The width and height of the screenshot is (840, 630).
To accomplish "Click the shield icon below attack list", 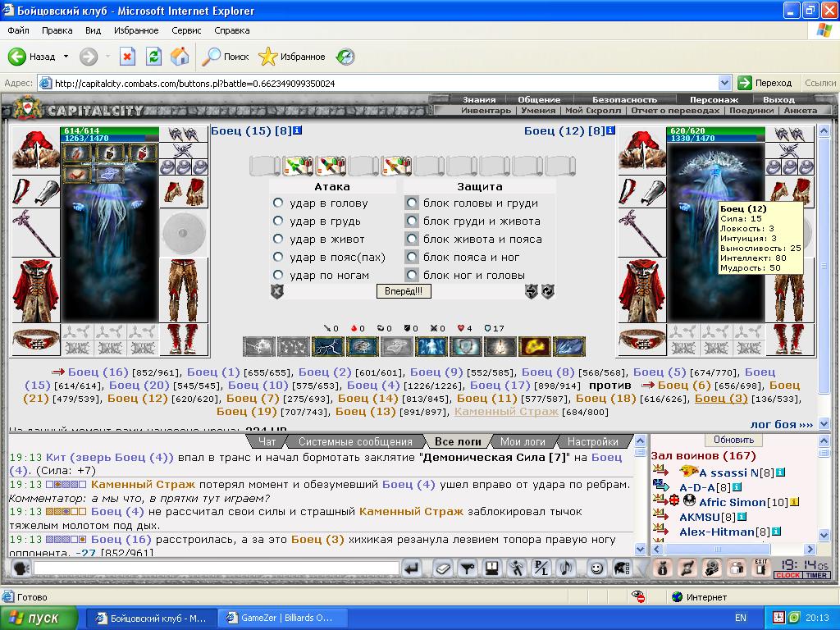I will click(277, 291).
